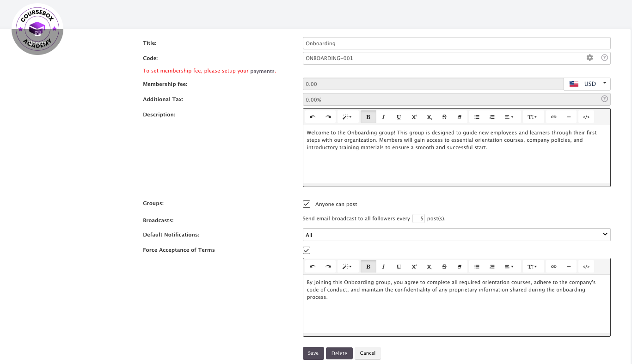Click the help icon beside Additional Tax
The image size is (632, 364).
coord(604,99)
